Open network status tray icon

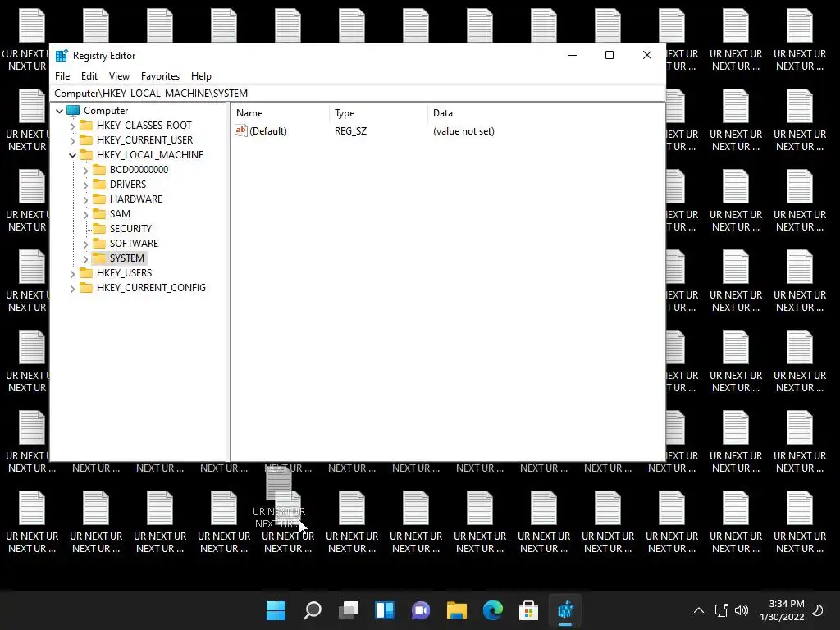point(722,610)
